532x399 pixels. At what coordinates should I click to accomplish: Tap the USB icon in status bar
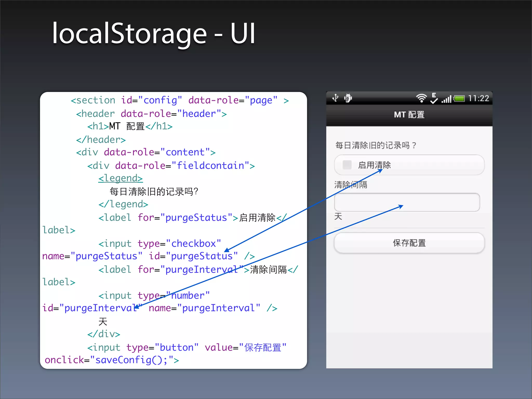[335, 98]
